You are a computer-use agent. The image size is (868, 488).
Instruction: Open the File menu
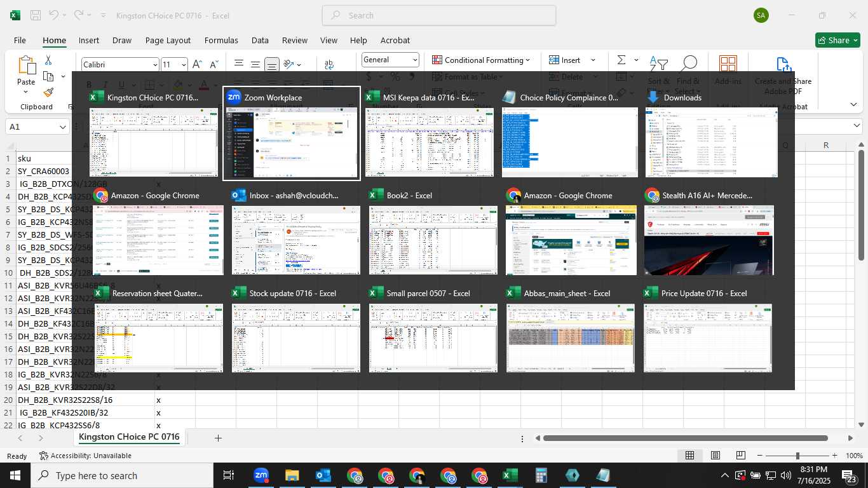(x=20, y=40)
